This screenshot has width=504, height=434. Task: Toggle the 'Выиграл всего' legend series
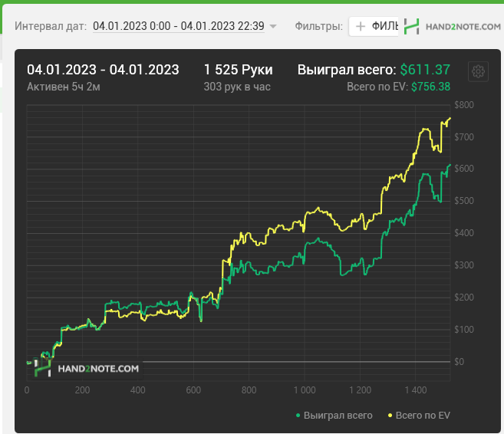334,416
